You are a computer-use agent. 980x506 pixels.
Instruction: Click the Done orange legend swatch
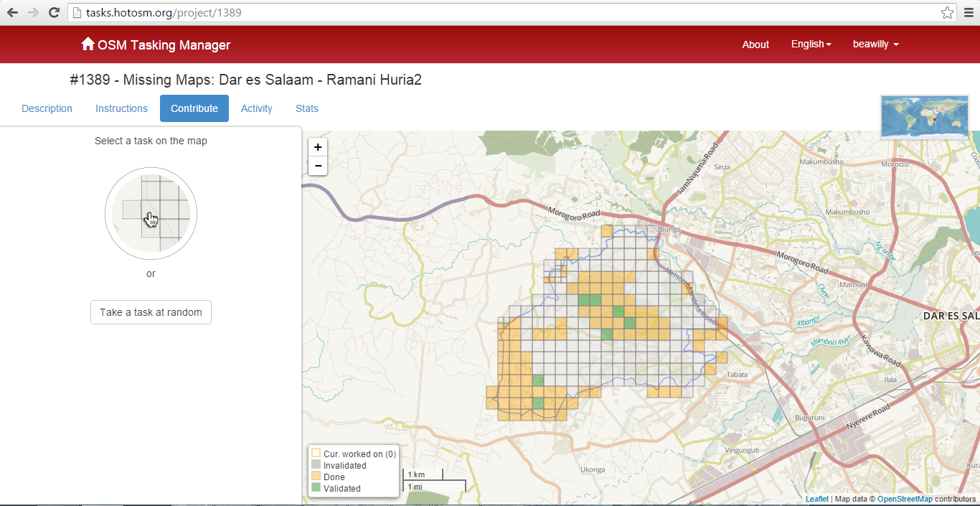click(x=316, y=477)
